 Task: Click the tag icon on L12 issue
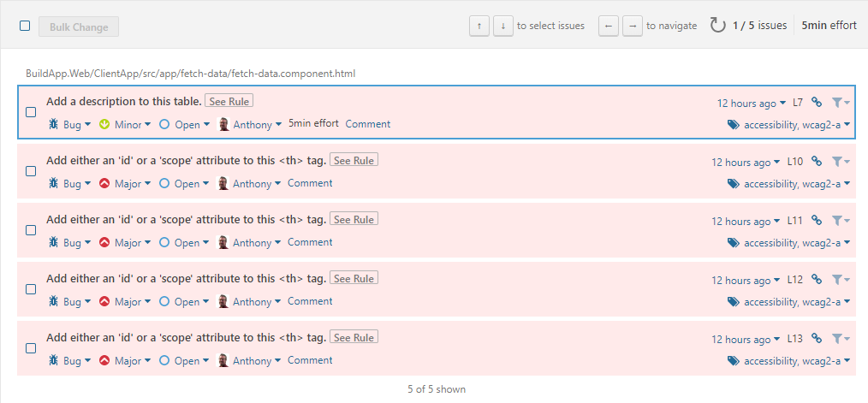pos(734,302)
